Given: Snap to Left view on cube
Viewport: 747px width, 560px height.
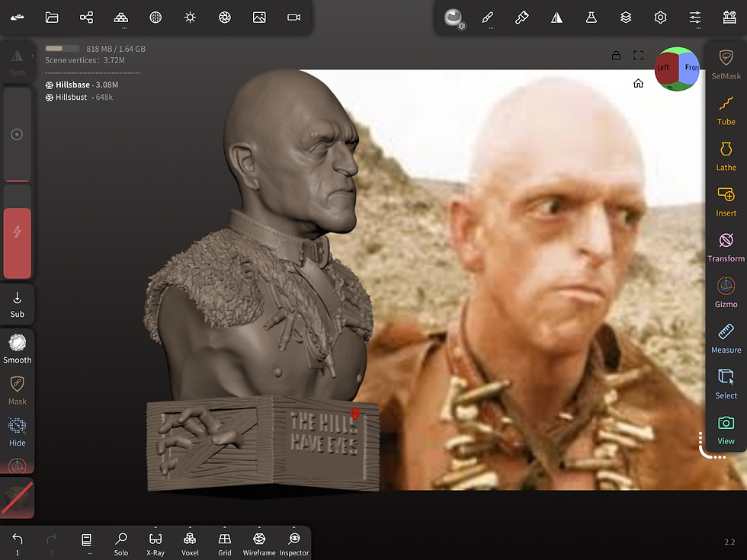Looking at the screenshot, I should [x=664, y=68].
